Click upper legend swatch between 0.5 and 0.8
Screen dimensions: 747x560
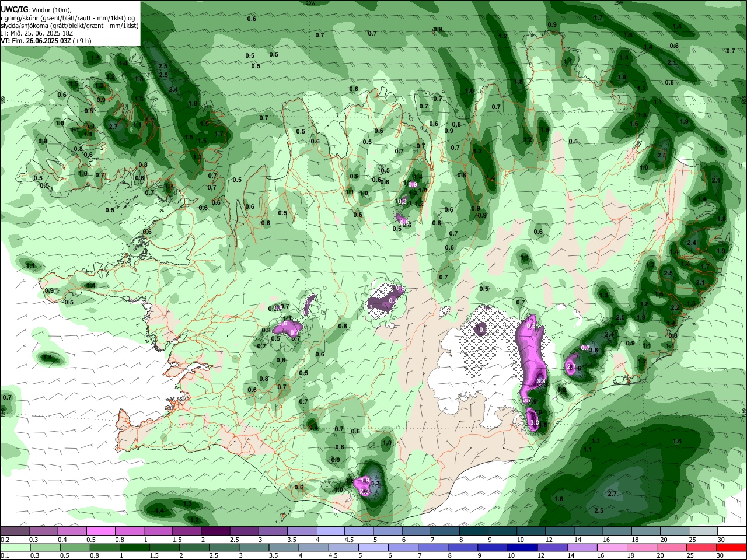(x=100, y=531)
